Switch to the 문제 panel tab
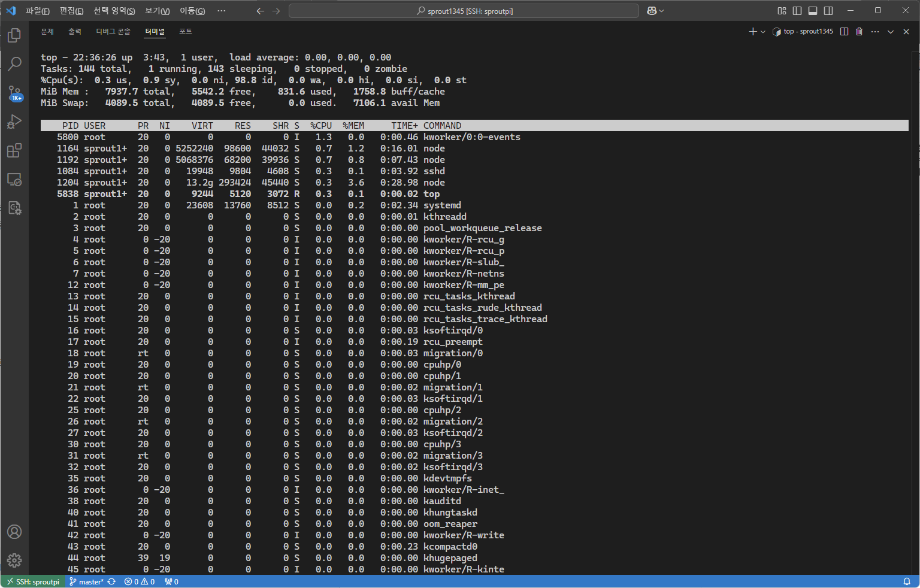Viewport: 920px width, 588px height. click(47, 32)
